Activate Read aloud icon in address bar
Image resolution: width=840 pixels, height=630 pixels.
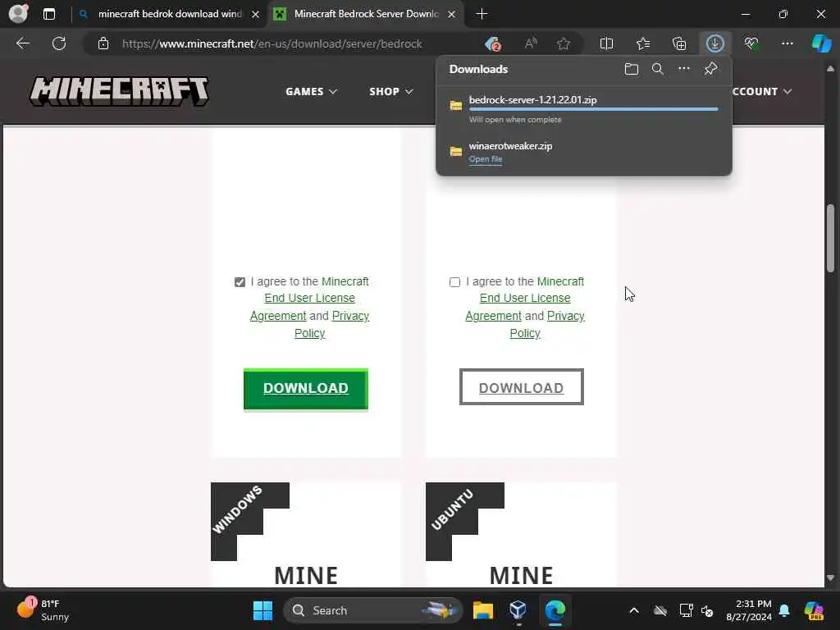pos(531,44)
